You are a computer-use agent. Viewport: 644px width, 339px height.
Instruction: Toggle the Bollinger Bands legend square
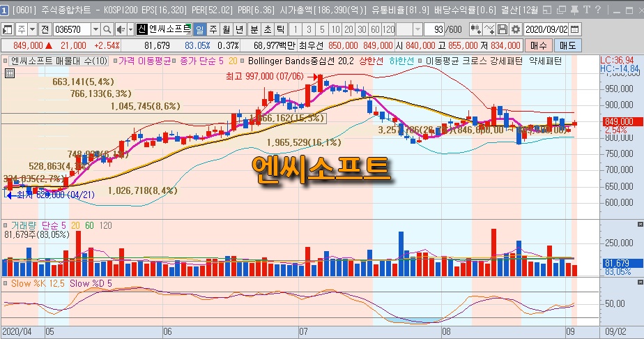(242, 61)
